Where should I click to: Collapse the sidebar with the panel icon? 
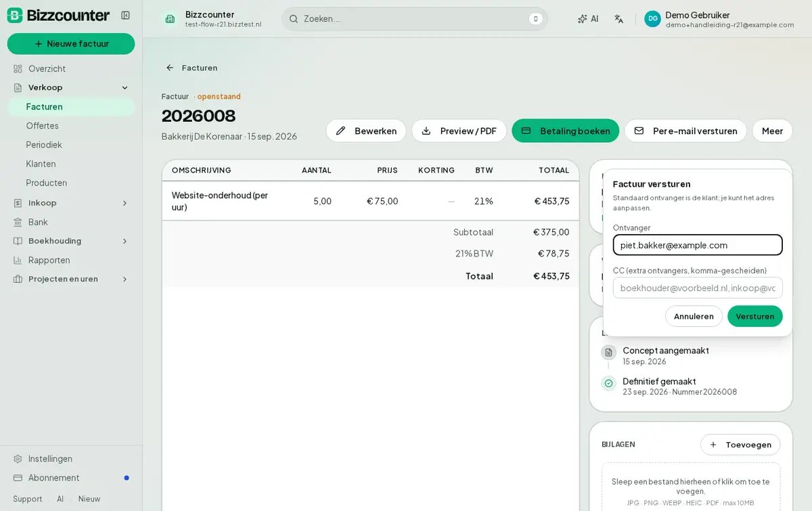[125, 16]
